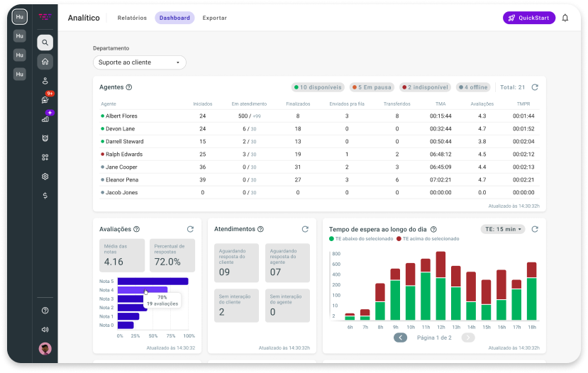Open the Departamento dropdown
The width and height of the screenshot is (588, 373).
(x=140, y=62)
